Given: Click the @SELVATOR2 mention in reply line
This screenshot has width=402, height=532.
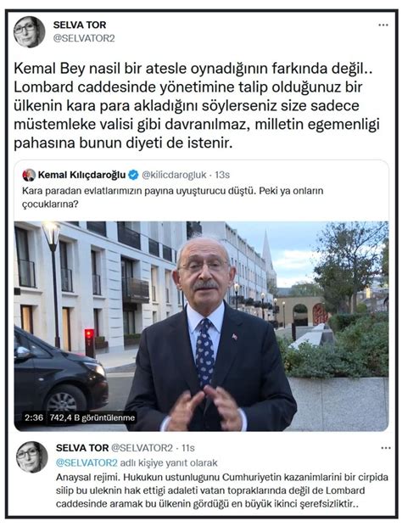Looking at the screenshot, I should click(87, 462).
